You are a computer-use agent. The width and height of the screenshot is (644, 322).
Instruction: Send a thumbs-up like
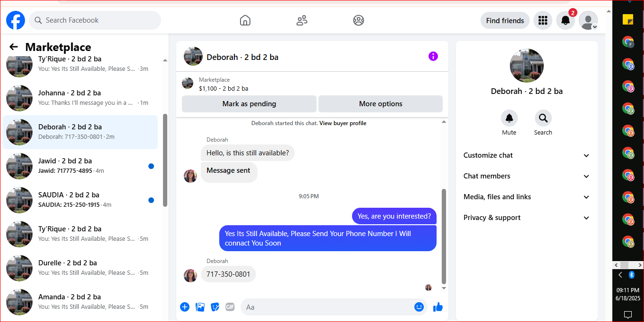(438, 307)
